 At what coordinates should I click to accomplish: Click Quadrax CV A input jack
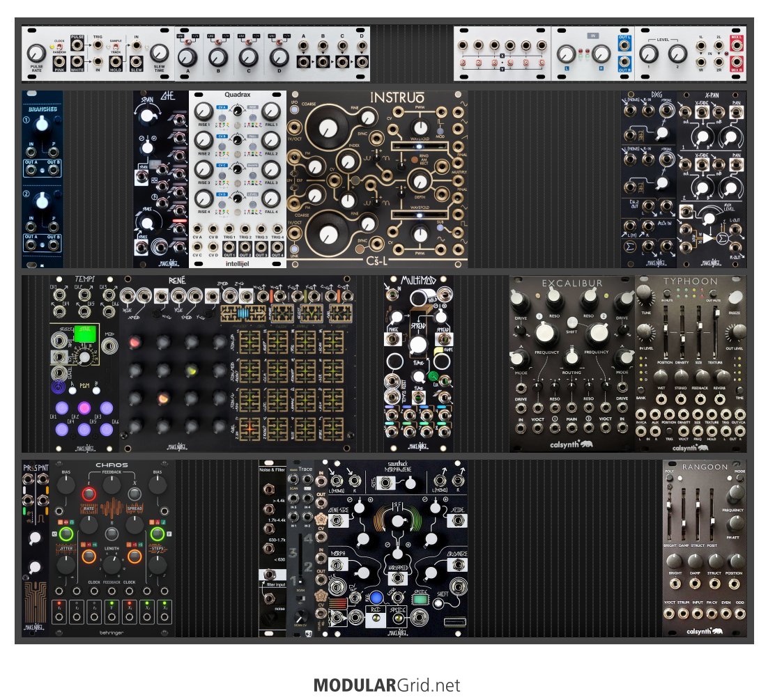pyautogui.click(x=197, y=229)
